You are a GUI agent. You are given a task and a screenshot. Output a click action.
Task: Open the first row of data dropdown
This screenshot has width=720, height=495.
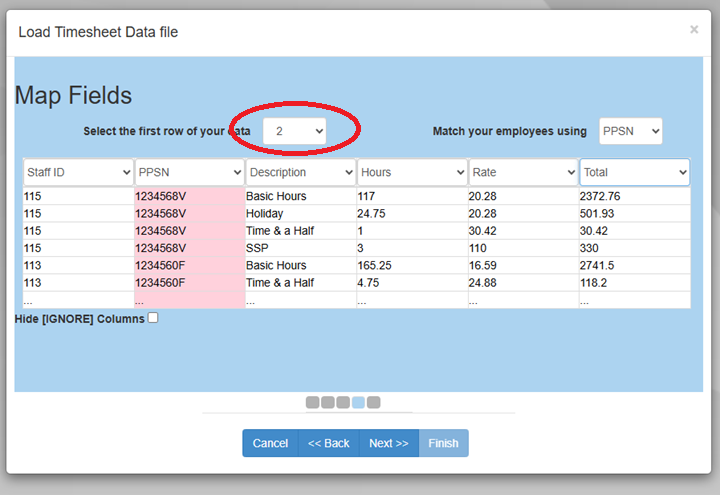295,131
